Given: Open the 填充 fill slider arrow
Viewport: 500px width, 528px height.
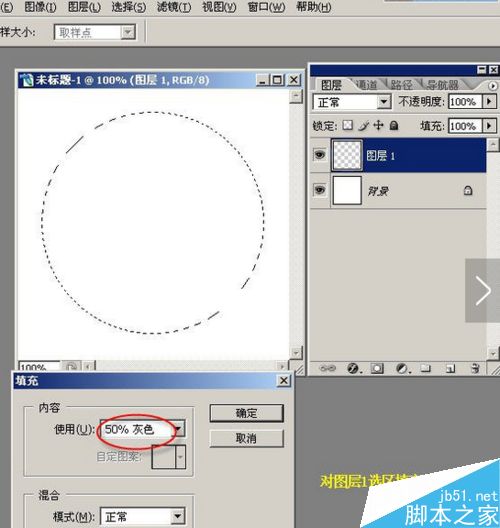Looking at the screenshot, I should click(490, 126).
